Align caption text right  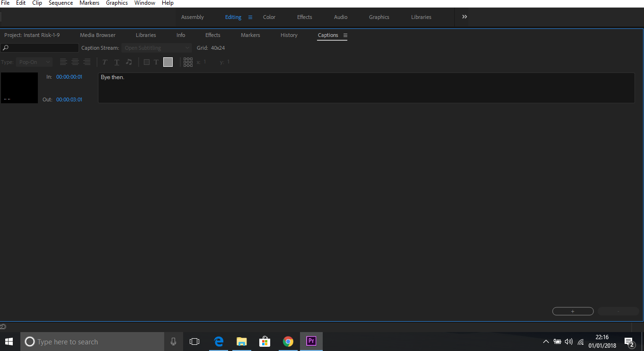click(x=87, y=62)
